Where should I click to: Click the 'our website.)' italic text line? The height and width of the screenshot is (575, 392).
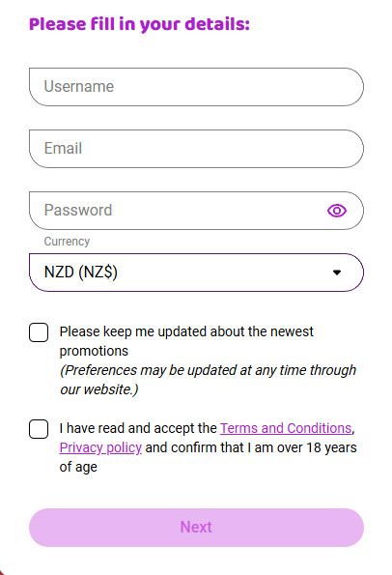point(98,389)
